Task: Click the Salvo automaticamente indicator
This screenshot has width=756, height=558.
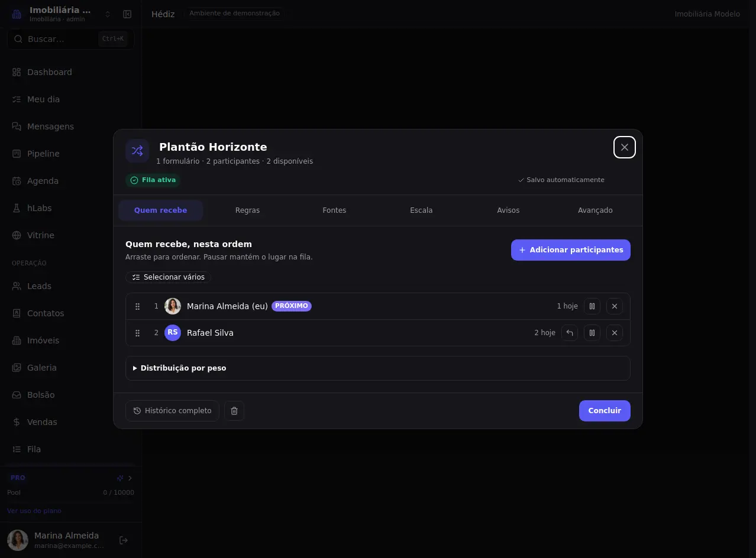Action: click(x=561, y=180)
